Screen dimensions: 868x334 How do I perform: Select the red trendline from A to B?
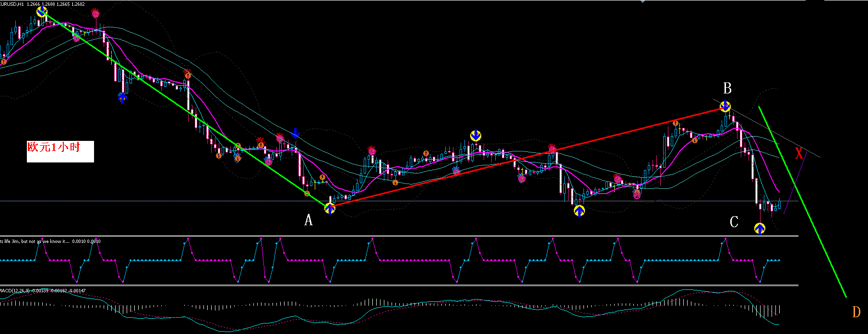pos(528,158)
